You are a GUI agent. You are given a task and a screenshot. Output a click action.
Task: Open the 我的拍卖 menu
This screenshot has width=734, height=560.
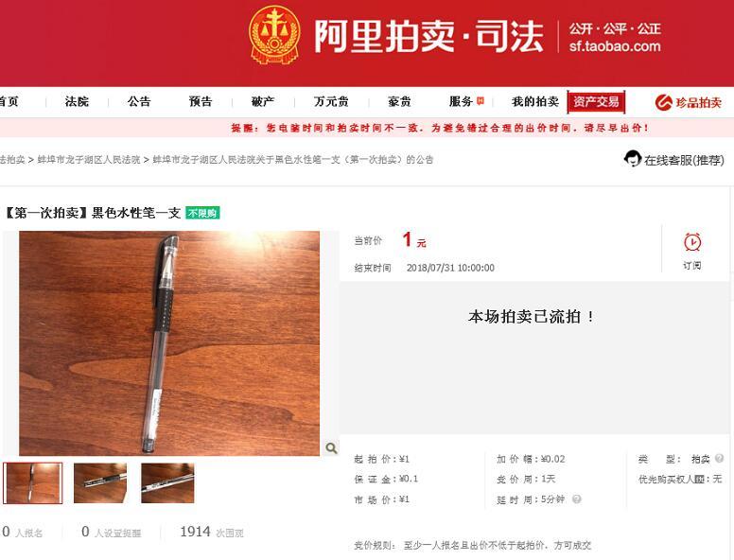pos(535,101)
